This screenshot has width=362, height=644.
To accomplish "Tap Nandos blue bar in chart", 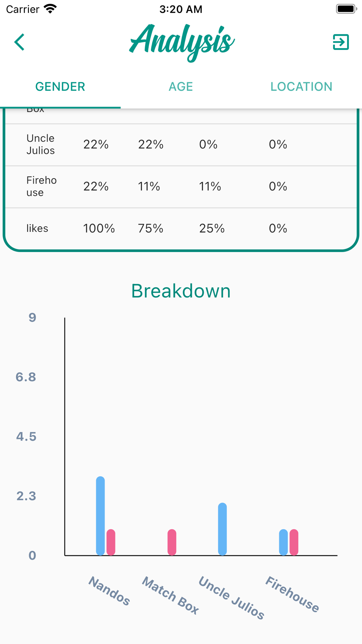I will (x=100, y=515).
